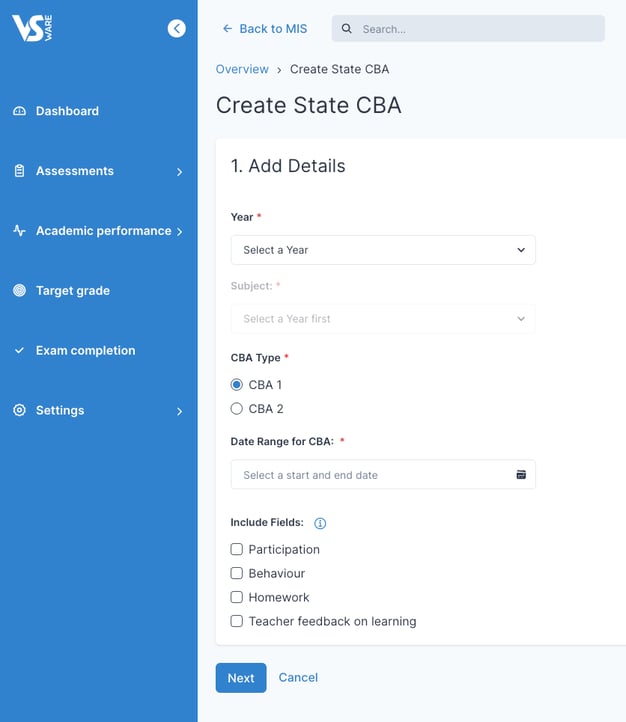This screenshot has width=626, height=722.
Task: Collapse the sidebar with the round arrow icon
Action: [177, 29]
